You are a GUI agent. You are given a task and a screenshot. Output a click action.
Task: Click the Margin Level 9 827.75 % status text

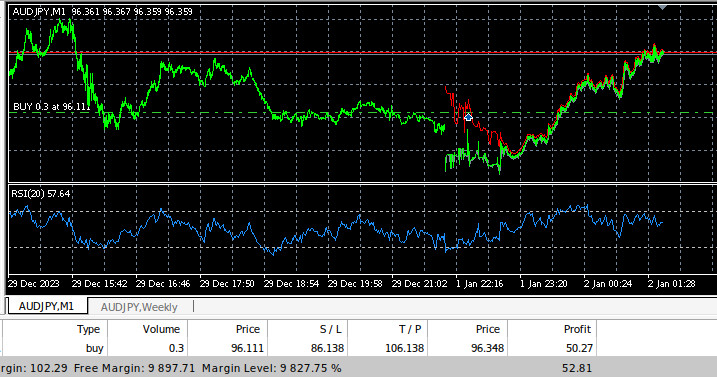tap(272, 368)
